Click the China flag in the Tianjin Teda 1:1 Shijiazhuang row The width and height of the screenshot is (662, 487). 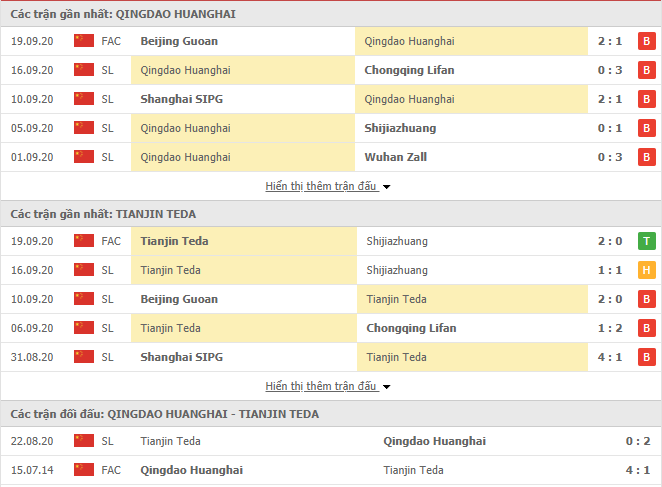[84, 269]
